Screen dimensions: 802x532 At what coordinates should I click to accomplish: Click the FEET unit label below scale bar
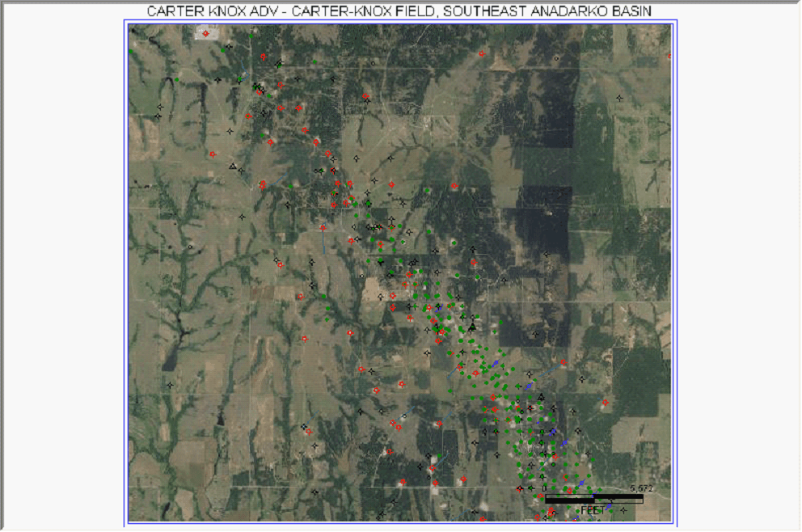[593, 510]
